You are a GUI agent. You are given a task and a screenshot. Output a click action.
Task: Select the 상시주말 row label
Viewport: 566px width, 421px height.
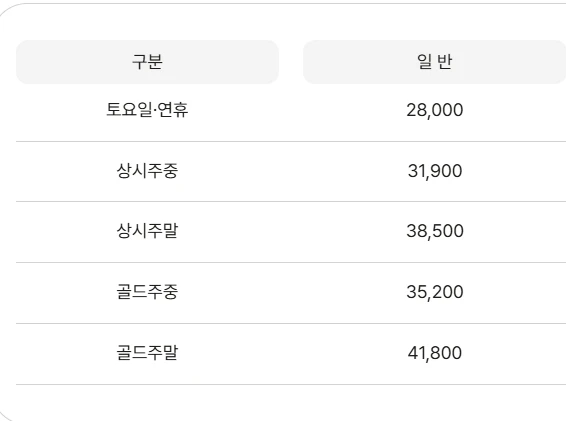pyautogui.click(x=147, y=231)
